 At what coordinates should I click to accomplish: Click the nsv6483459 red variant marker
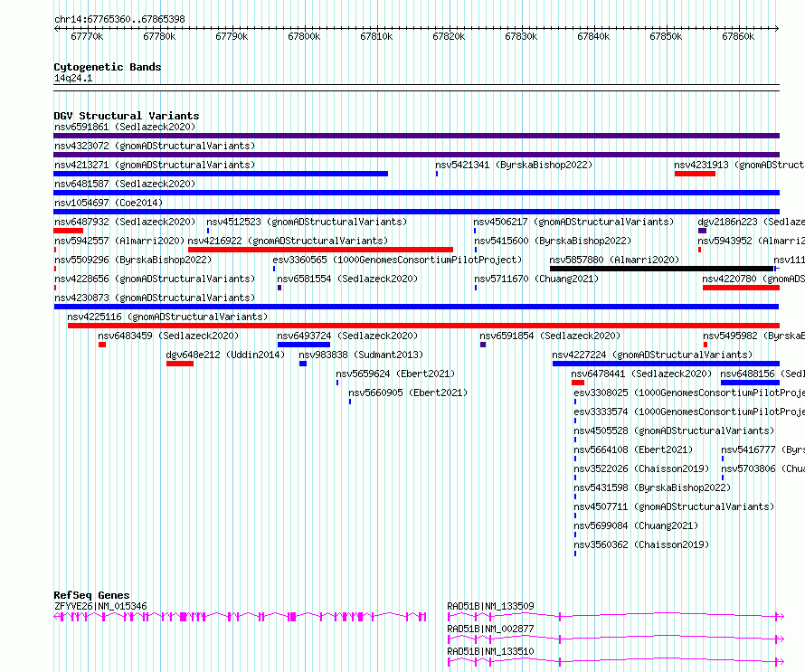[102, 345]
